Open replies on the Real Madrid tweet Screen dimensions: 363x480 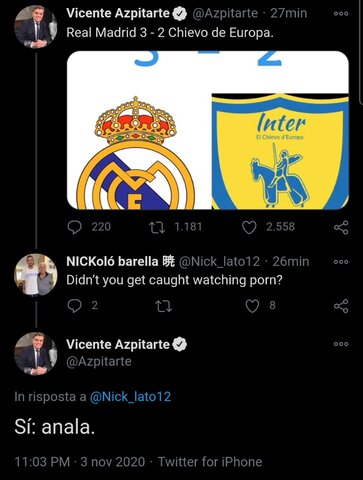tap(74, 227)
